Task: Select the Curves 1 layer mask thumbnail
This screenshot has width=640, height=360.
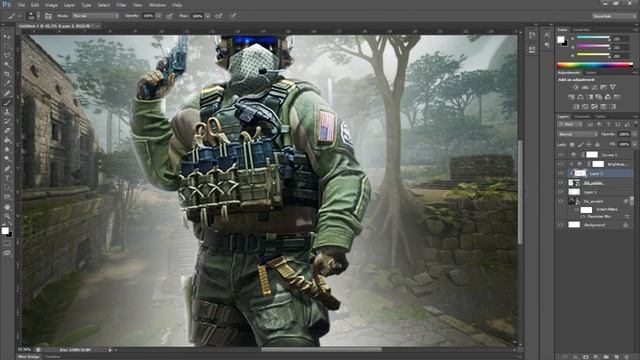Action: 592,155
